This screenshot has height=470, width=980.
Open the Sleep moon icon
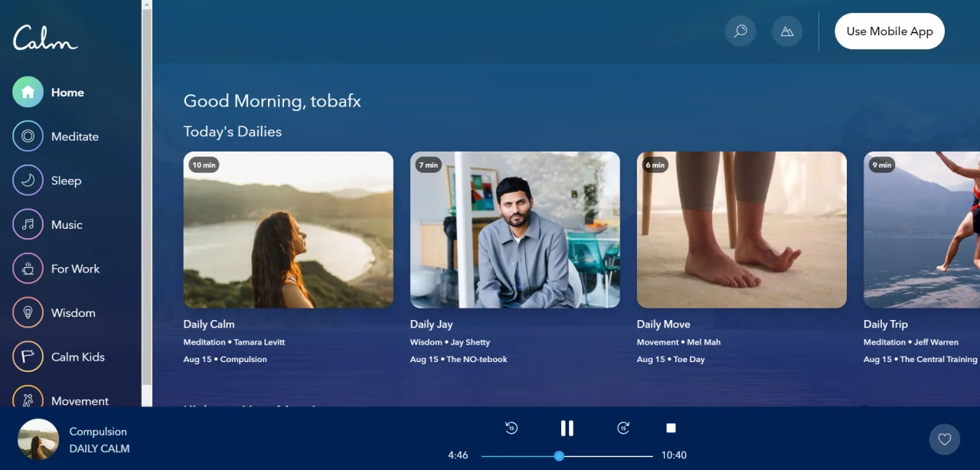point(28,181)
